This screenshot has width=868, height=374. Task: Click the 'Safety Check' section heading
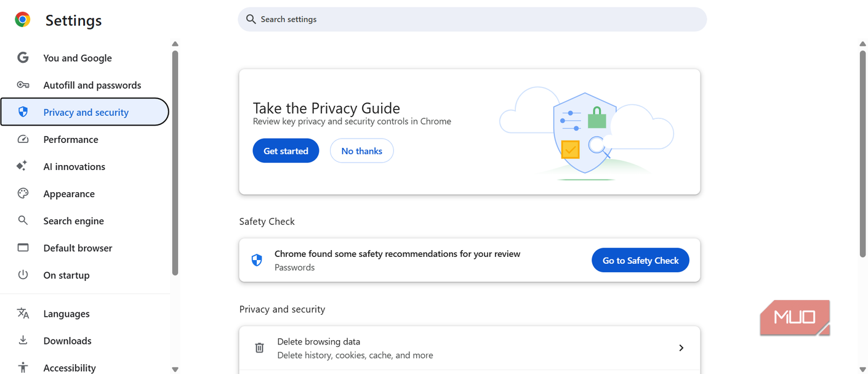267,221
